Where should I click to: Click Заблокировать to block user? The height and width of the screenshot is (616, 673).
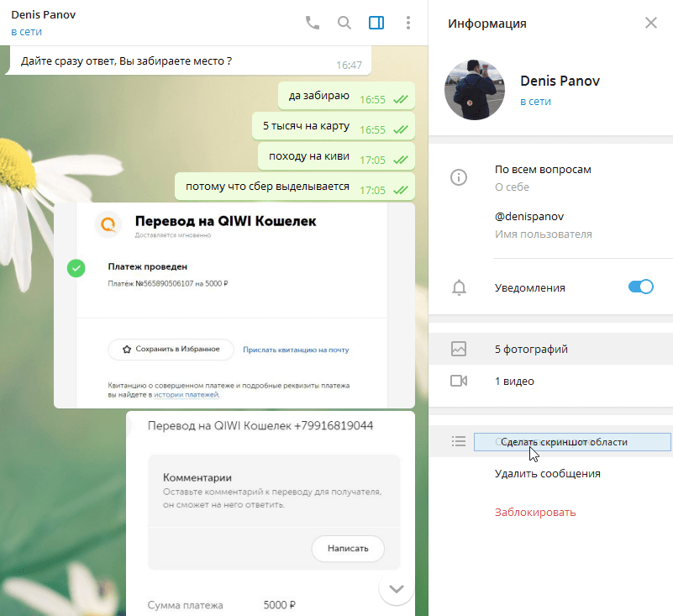pos(535,512)
